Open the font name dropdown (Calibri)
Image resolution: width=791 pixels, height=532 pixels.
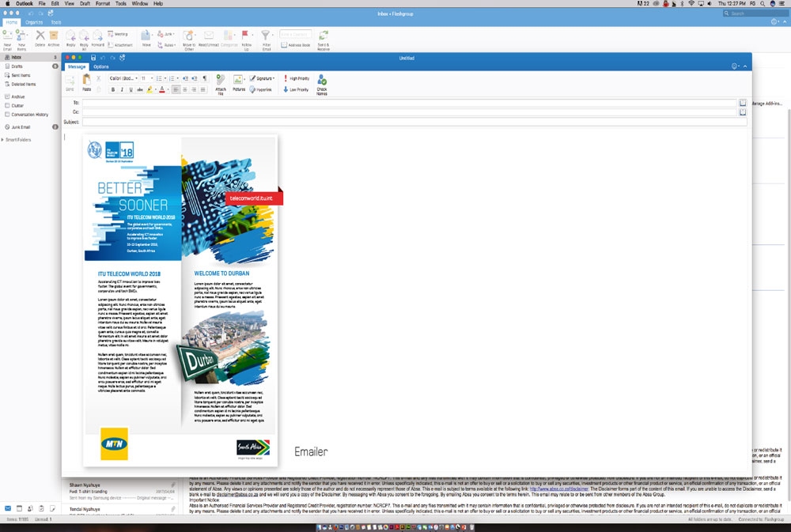(123, 78)
